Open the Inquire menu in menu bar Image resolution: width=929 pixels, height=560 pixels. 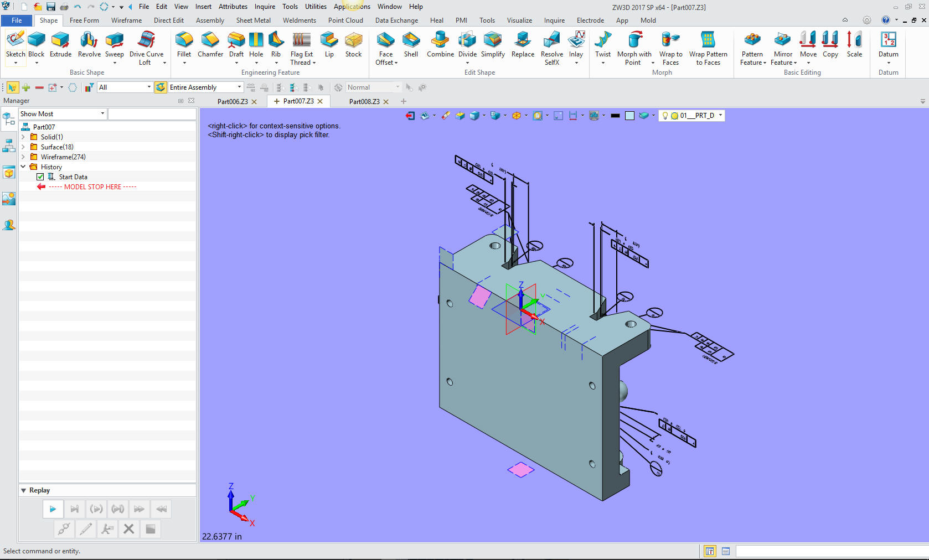(x=265, y=7)
